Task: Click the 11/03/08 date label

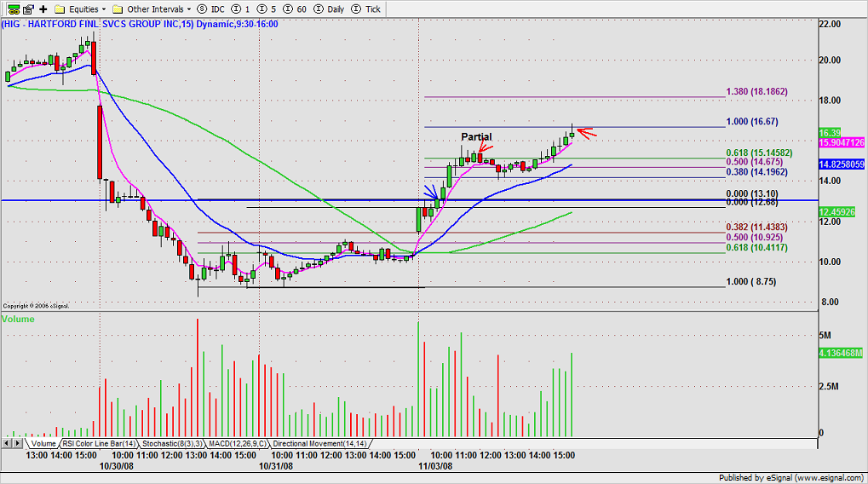Action: (x=435, y=466)
